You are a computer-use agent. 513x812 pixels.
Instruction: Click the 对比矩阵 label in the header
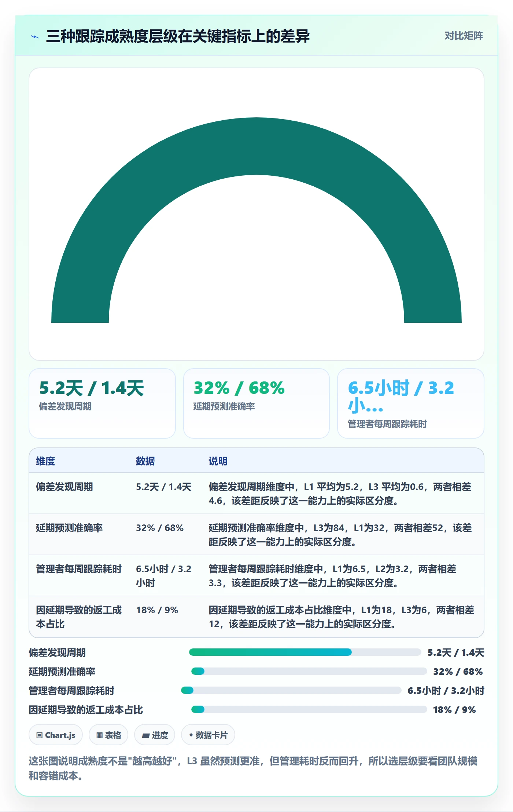coord(464,36)
